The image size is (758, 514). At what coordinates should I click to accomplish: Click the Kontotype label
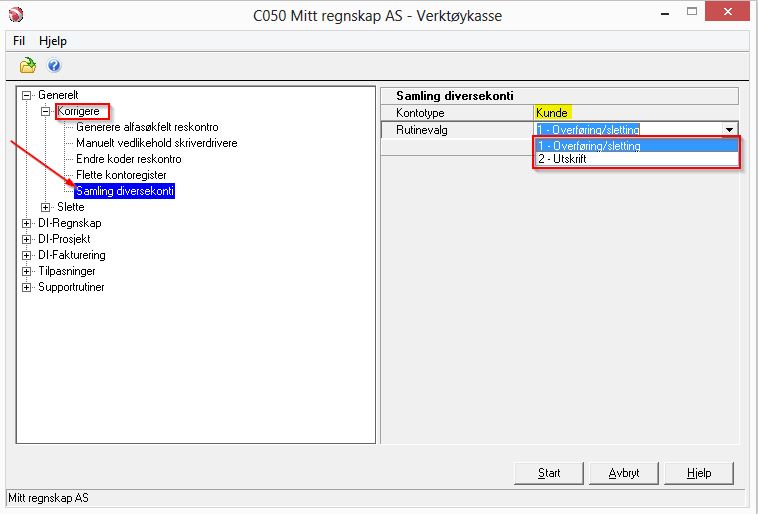[x=420, y=113]
